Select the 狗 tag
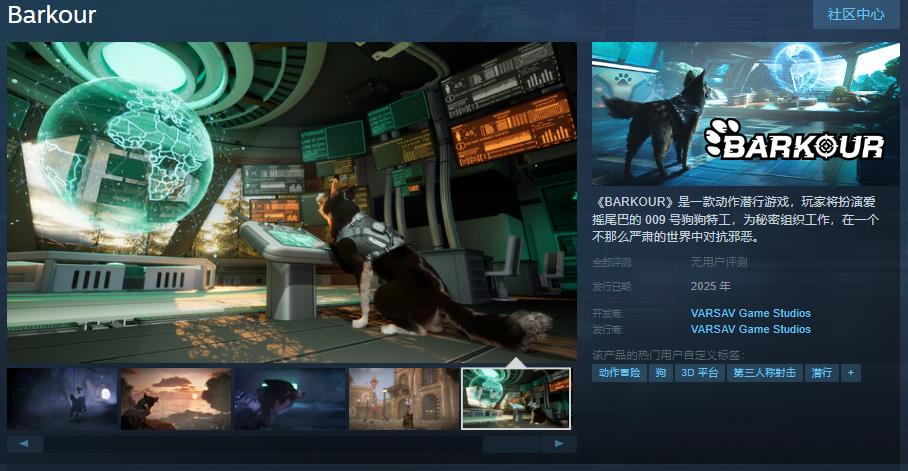 point(660,372)
